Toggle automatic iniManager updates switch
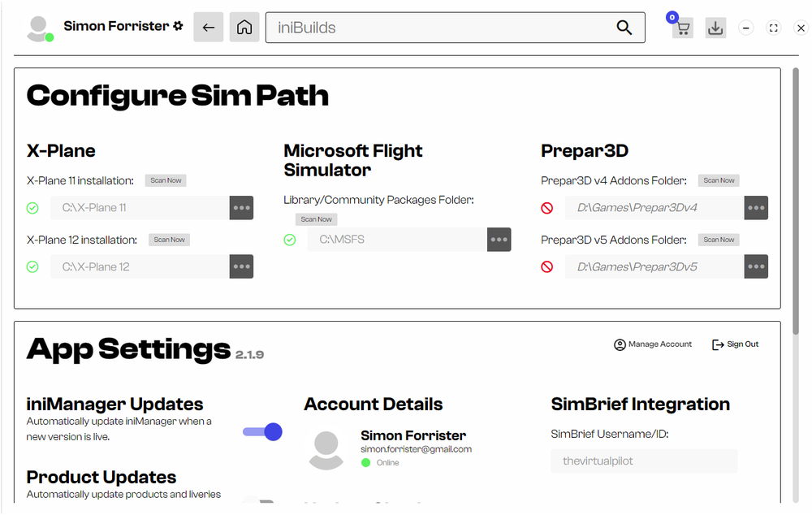812x515 pixels. pyautogui.click(x=262, y=431)
